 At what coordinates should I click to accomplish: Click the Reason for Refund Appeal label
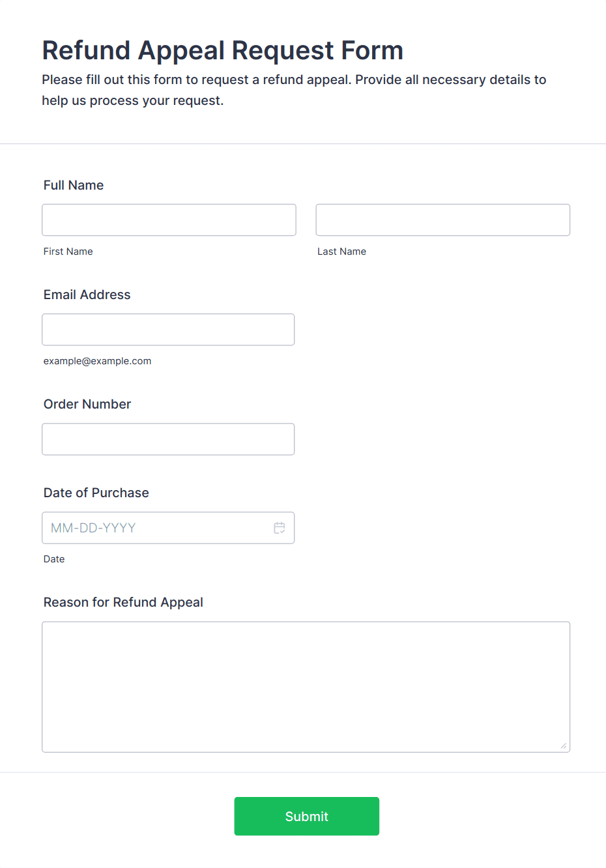coord(123,602)
